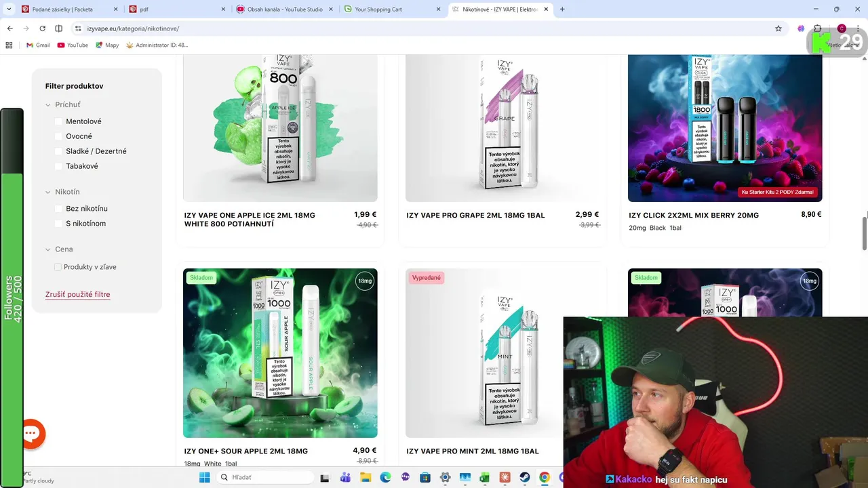Collapse the Príchuť filter section
This screenshot has height=488, width=868.
[x=62, y=104]
